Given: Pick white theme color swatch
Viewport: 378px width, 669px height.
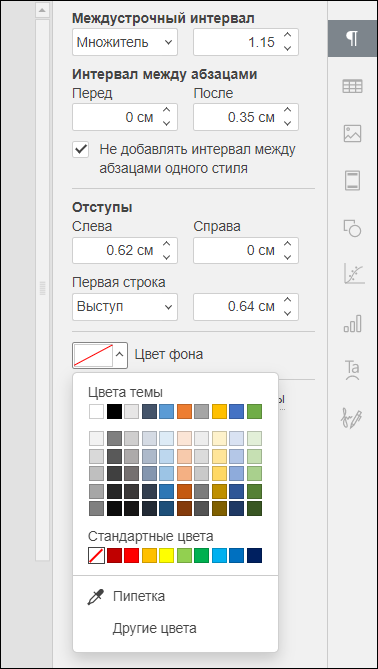Looking at the screenshot, I should 96,411.
